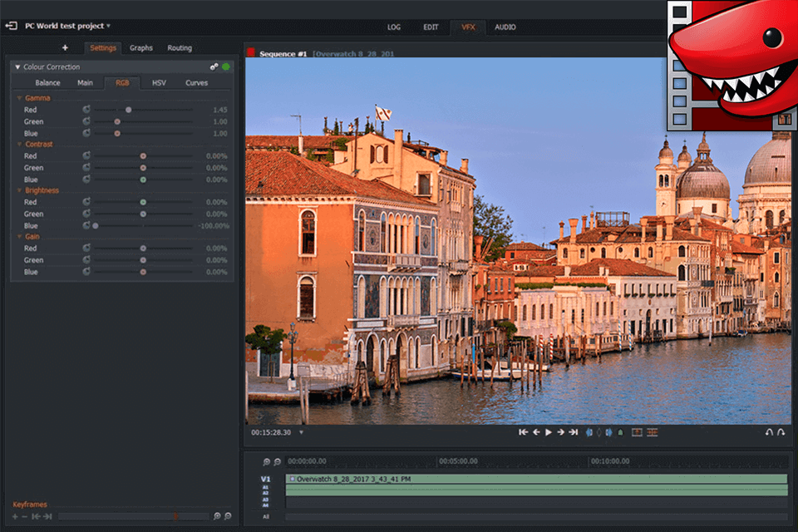Select the HSV colour tab
The width and height of the screenshot is (798, 532).
click(159, 82)
